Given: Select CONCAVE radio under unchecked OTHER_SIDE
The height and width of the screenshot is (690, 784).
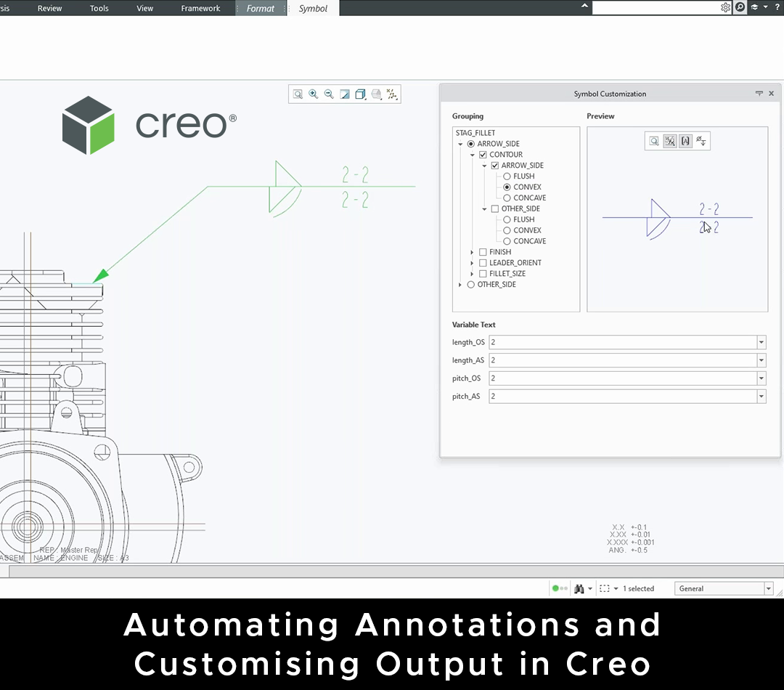Looking at the screenshot, I should pos(507,241).
